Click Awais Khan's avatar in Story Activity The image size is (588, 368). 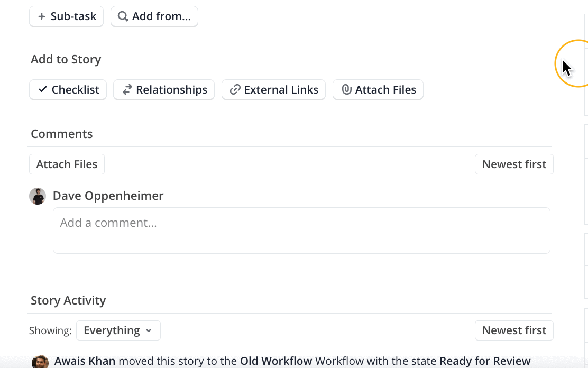pyautogui.click(x=40, y=362)
